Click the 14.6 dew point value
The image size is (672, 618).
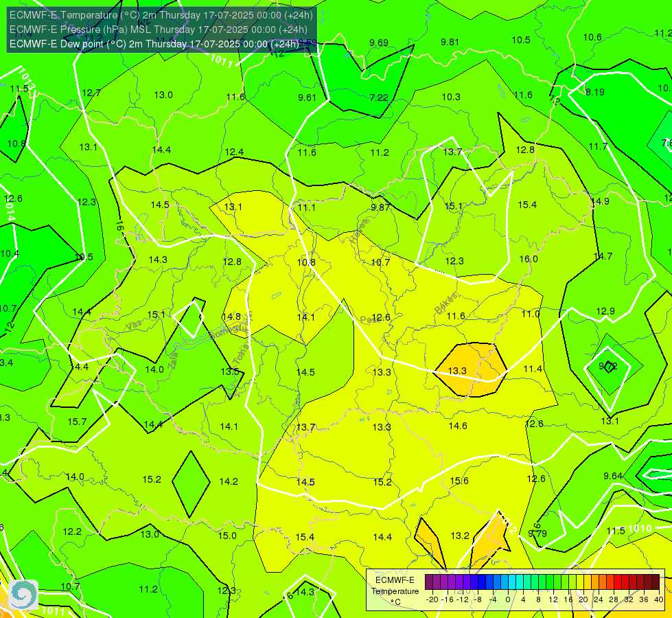coord(458,426)
